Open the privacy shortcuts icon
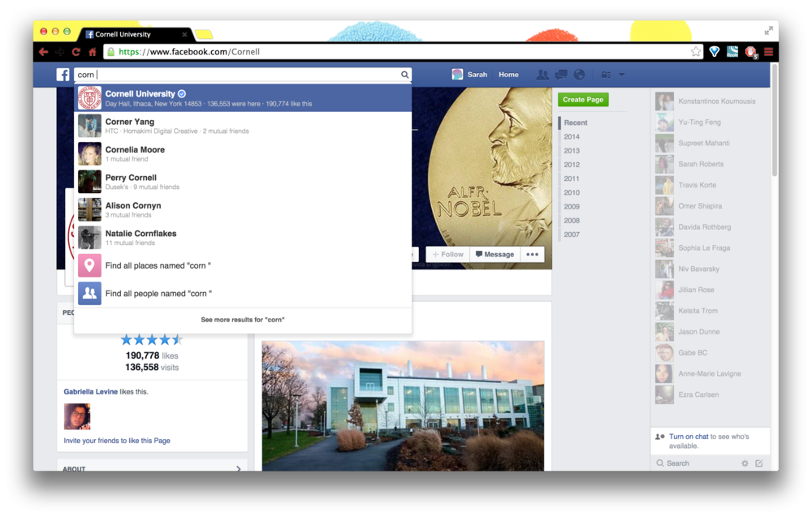Screen dimensions: 812x517 coord(606,75)
